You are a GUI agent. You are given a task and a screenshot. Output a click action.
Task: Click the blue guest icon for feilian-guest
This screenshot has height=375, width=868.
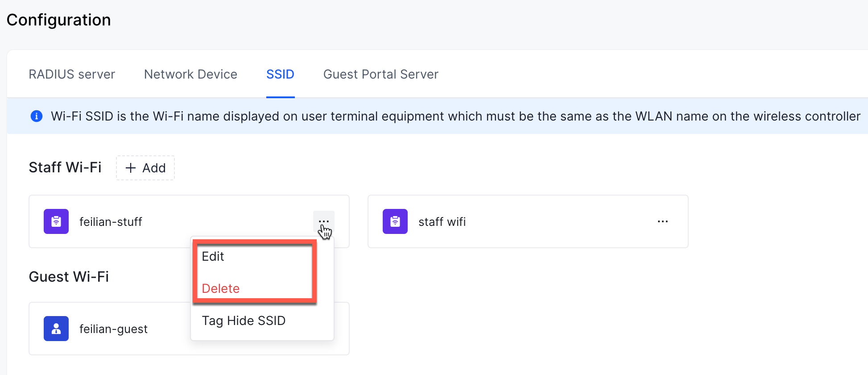[56, 329]
